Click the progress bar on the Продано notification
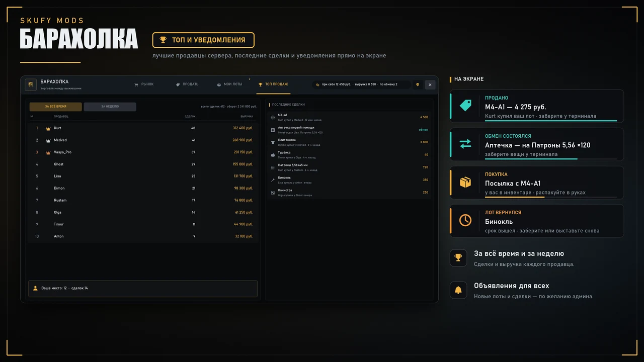 [551, 121]
